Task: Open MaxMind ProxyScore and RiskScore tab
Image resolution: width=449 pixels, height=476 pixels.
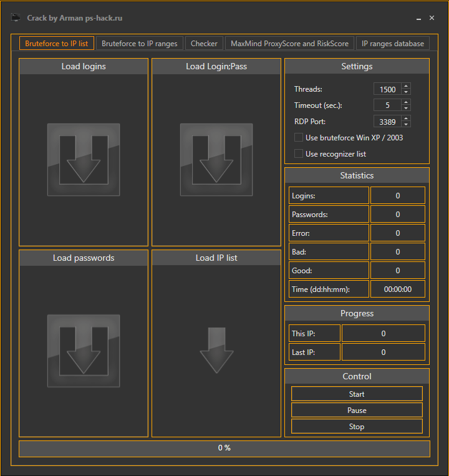Action: coord(289,44)
